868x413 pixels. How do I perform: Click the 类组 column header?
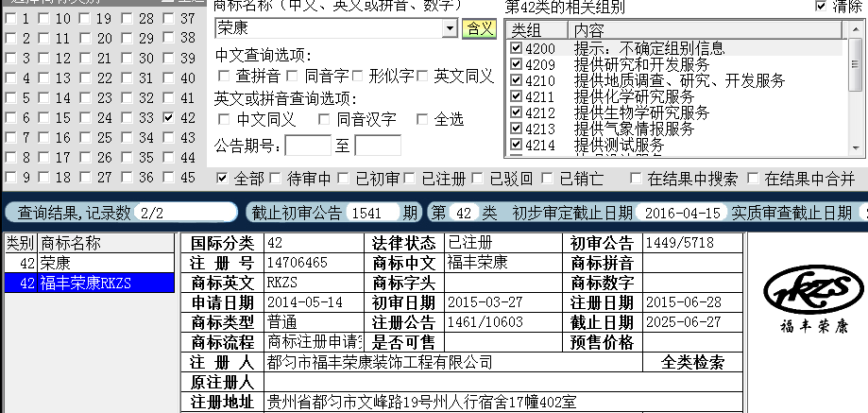coord(537,30)
